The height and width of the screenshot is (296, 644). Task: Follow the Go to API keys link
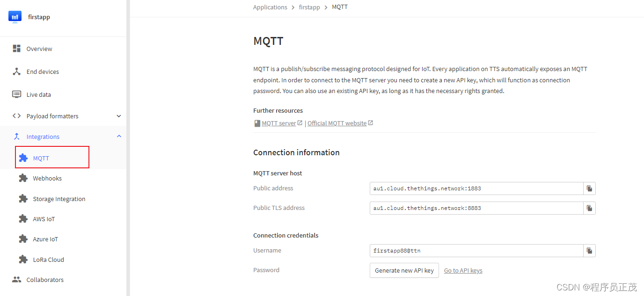click(463, 270)
